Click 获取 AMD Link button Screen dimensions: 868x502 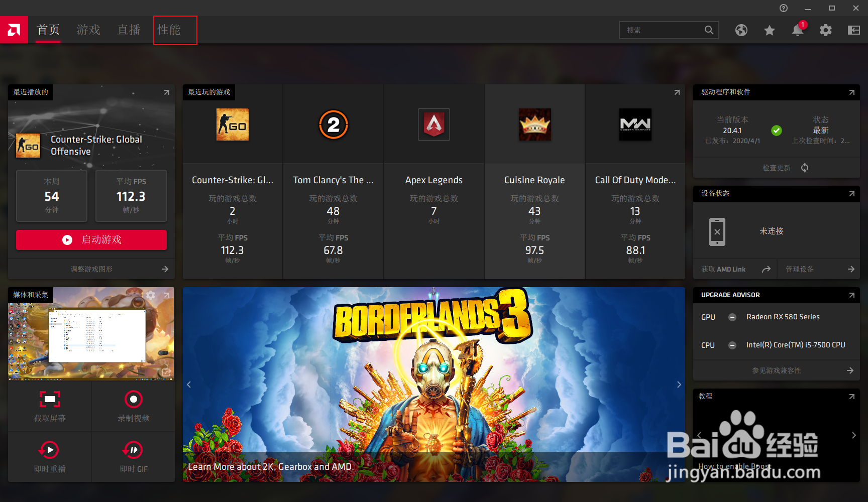tap(723, 270)
